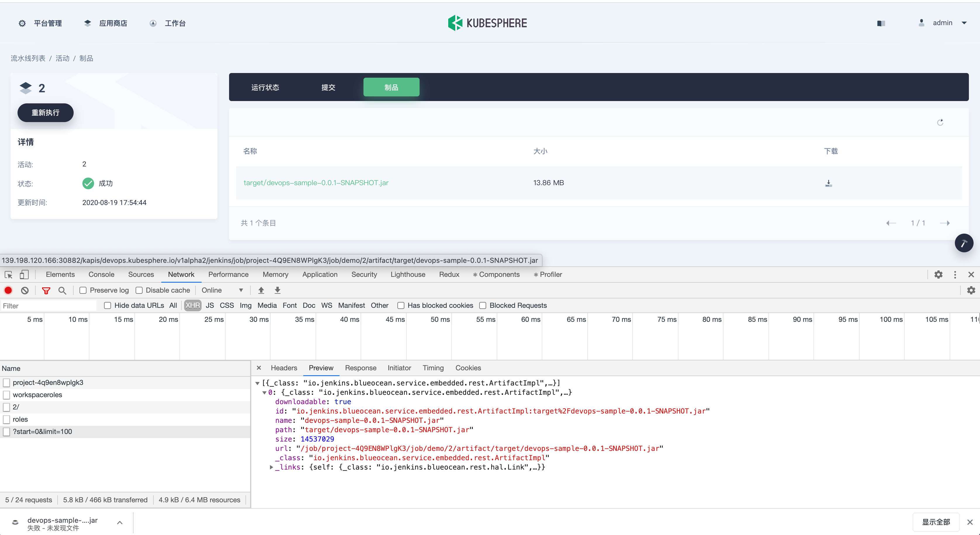Open the Headers tab of the request
The width and height of the screenshot is (980, 535).
[284, 368]
